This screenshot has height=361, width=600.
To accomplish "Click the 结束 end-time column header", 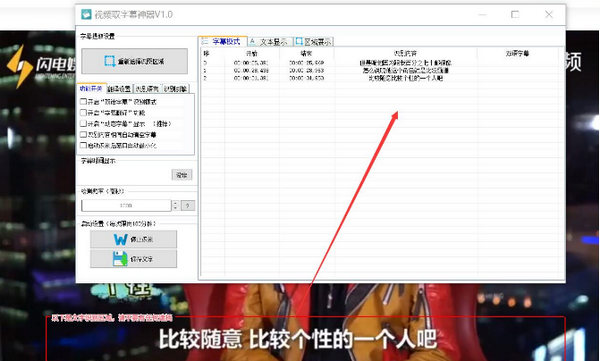I will click(307, 54).
